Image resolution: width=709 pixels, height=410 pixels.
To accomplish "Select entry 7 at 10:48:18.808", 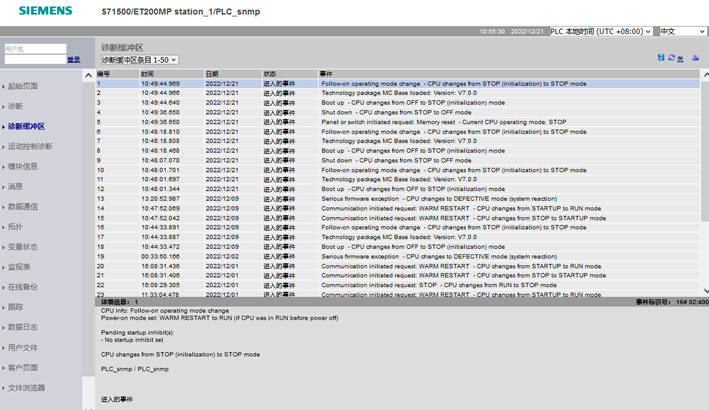I will [x=397, y=141].
